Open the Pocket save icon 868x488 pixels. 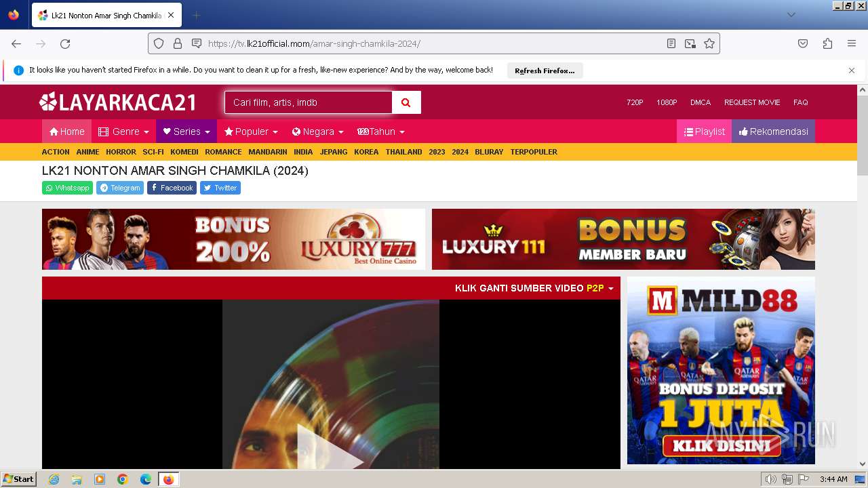(803, 43)
